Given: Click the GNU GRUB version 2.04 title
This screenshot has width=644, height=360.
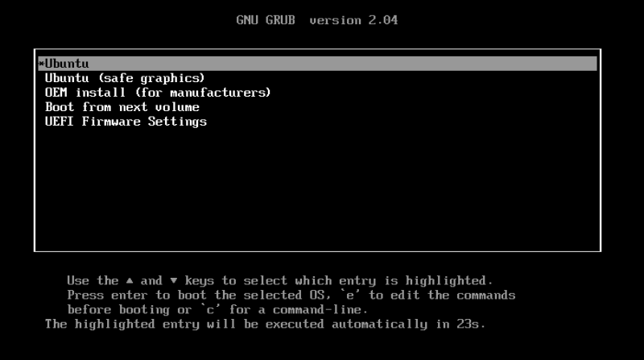Looking at the screenshot, I should 316,20.
